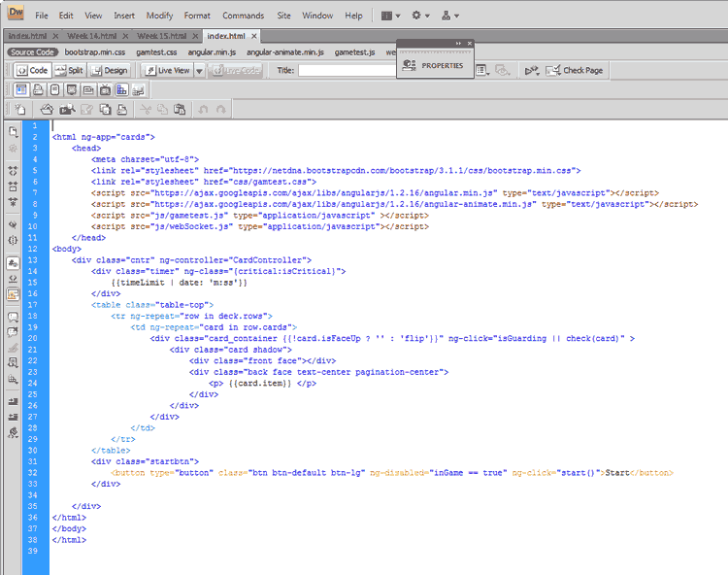Open the File menu
The image size is (728, 575).
(x=42, y=16)
